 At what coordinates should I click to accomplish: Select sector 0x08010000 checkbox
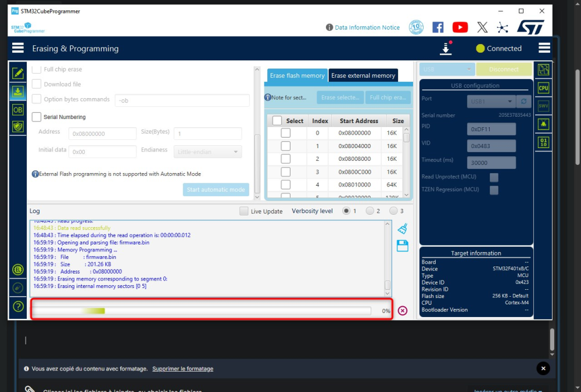click(285, 185)
